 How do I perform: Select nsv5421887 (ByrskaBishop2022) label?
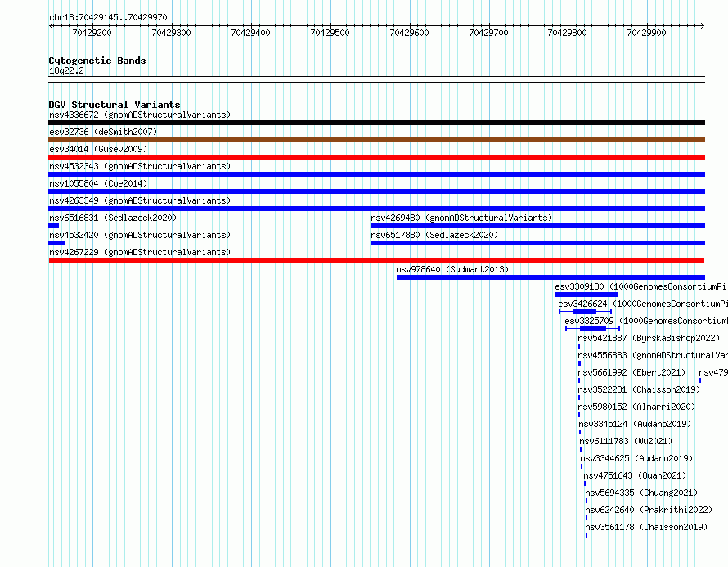point(649,338)
